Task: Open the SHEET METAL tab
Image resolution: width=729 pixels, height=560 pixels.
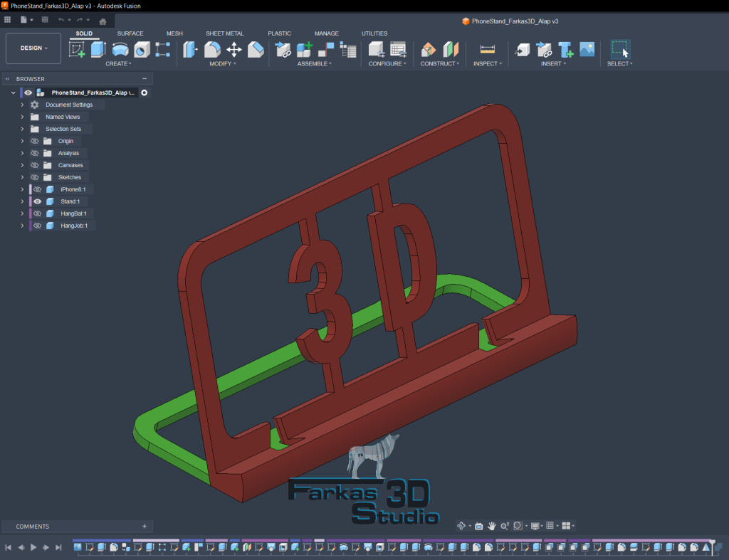Action: click(224, 33)
